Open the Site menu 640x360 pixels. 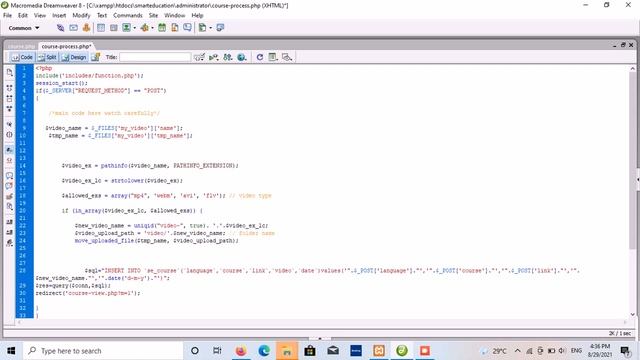point(153,15)
